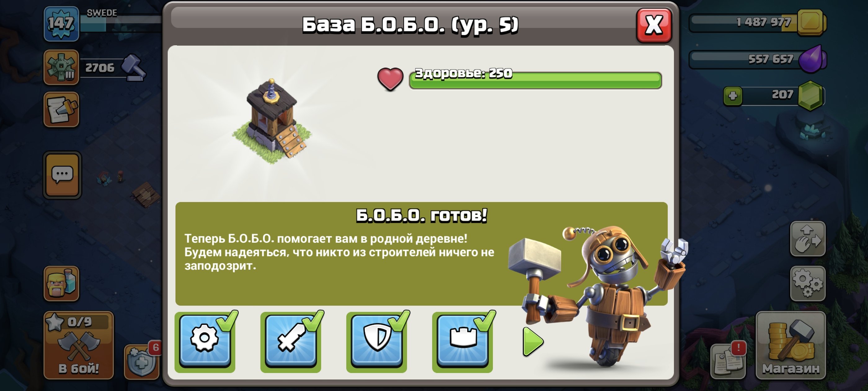Open the chat speech bubble
The width and height of the screenshot is (868, 391).
click(62, 175)
